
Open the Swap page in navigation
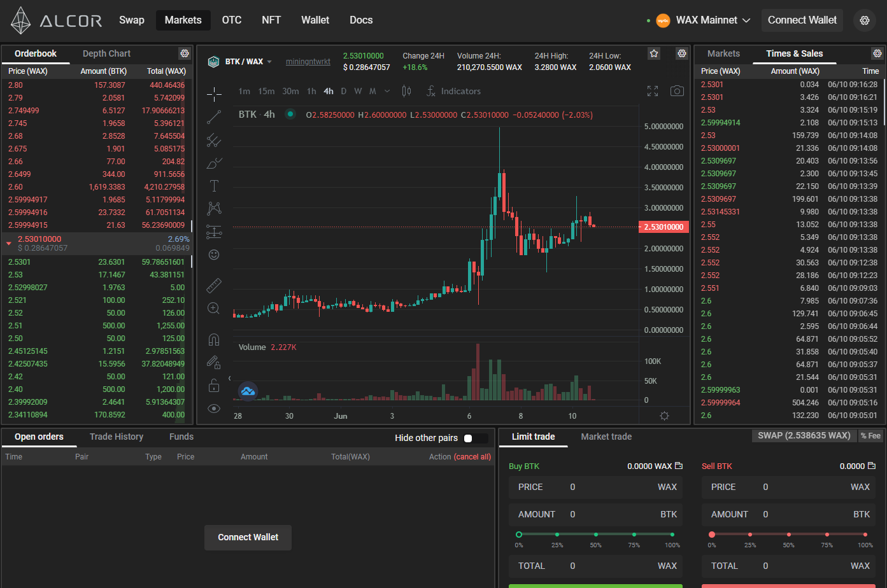[x=132, y=20]
